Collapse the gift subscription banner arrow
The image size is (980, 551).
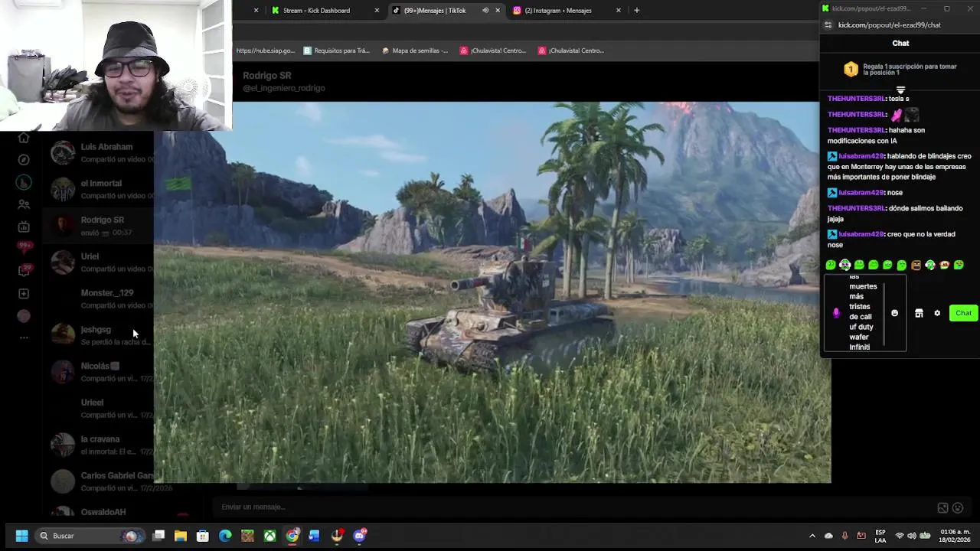pos(900,90)
